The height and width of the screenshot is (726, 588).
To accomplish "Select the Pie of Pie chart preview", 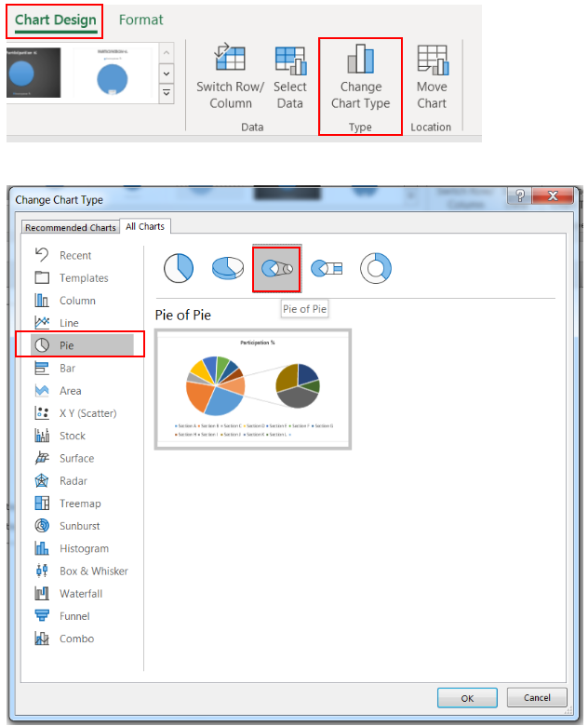I will coord(253,389).
